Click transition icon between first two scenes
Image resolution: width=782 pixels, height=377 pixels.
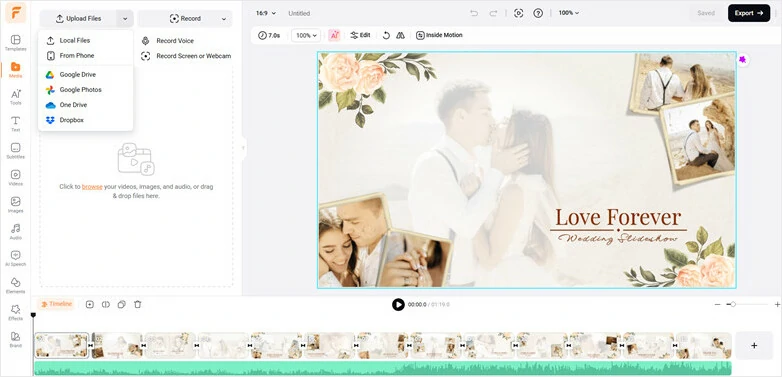pyautogui.click(x=90, y=345)
